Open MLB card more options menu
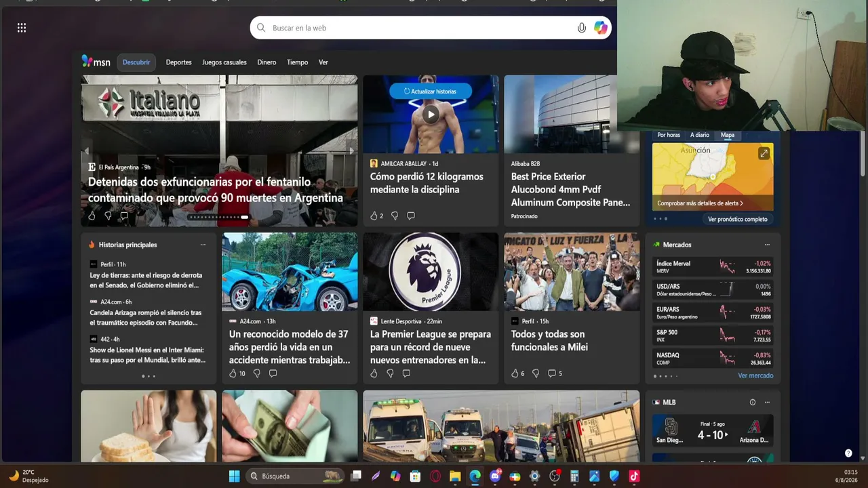 pyautogui.click(x=767, y=402)
